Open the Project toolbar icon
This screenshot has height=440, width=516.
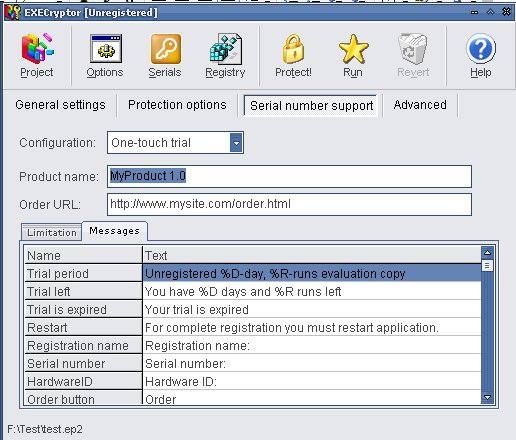tap(37, 49)
